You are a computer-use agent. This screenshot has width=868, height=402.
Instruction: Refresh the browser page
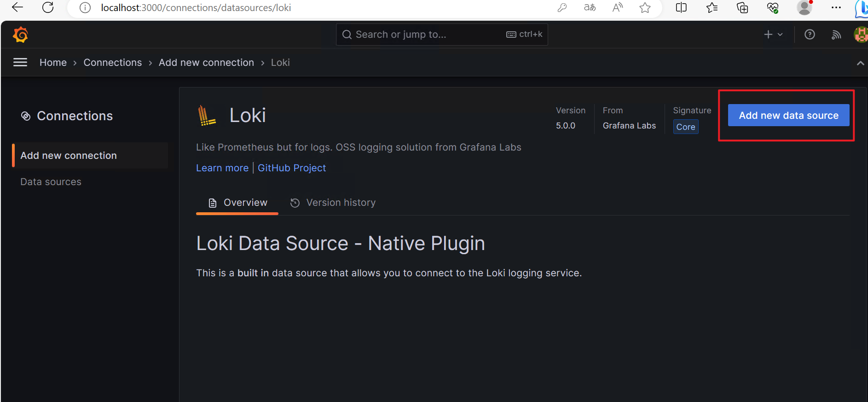pos(48,7)
